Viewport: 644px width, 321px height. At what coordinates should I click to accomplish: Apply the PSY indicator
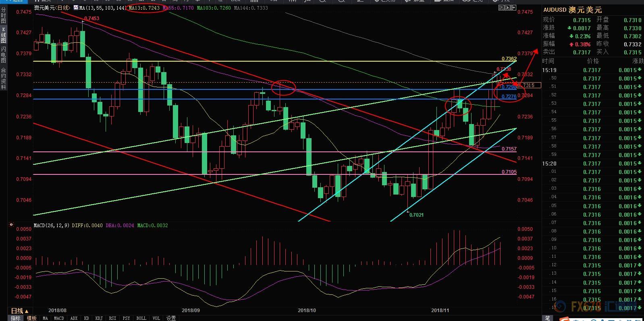(x=126, y=318)
